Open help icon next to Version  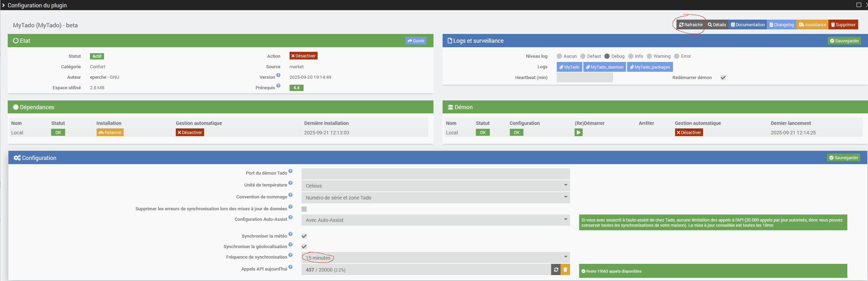click(x=278, y=75)
